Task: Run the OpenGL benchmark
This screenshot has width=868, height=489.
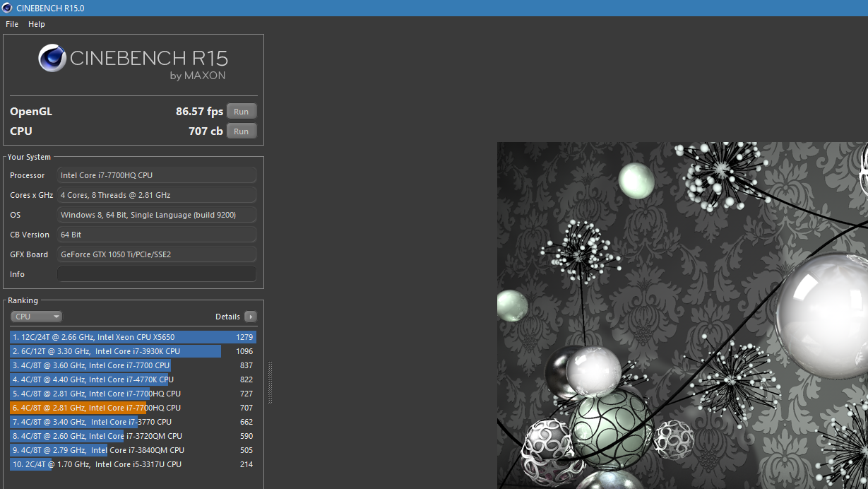Action: (242, 112)
